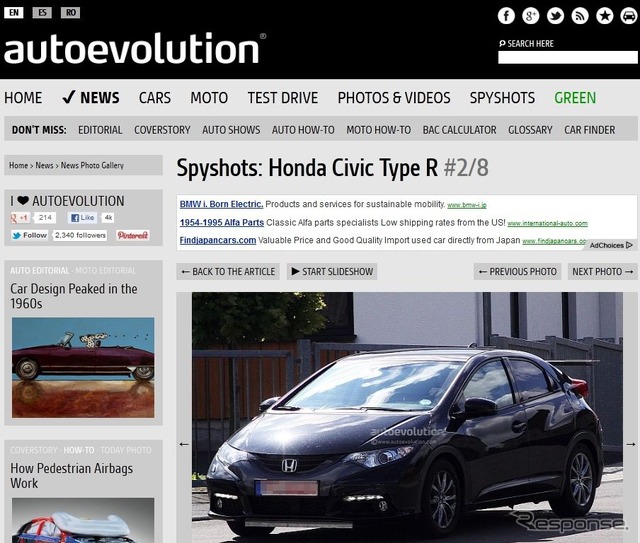Focus the Search Here input field

point(568,57)
